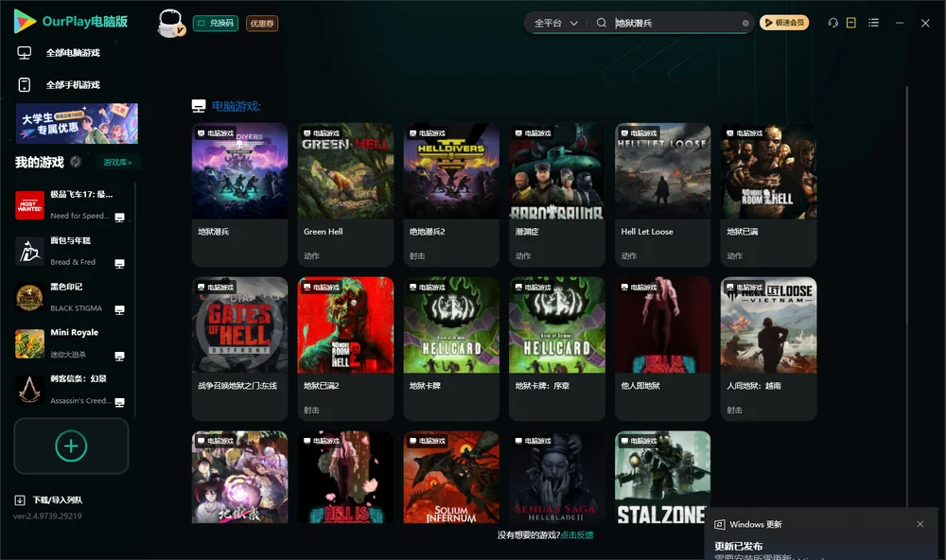Image resolution: width=946 pixels, height=560 pixels.
Task: Open the 地狱潜兵 game card
Action: pos(239,194)
